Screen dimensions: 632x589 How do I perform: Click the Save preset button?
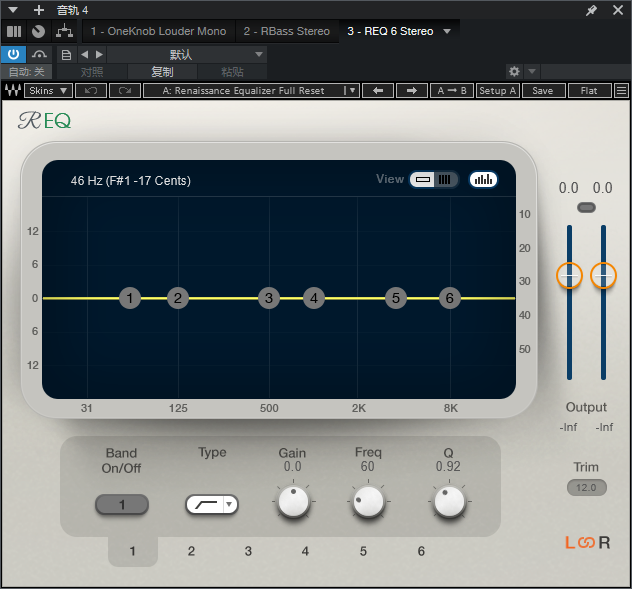tap(543, 90)
